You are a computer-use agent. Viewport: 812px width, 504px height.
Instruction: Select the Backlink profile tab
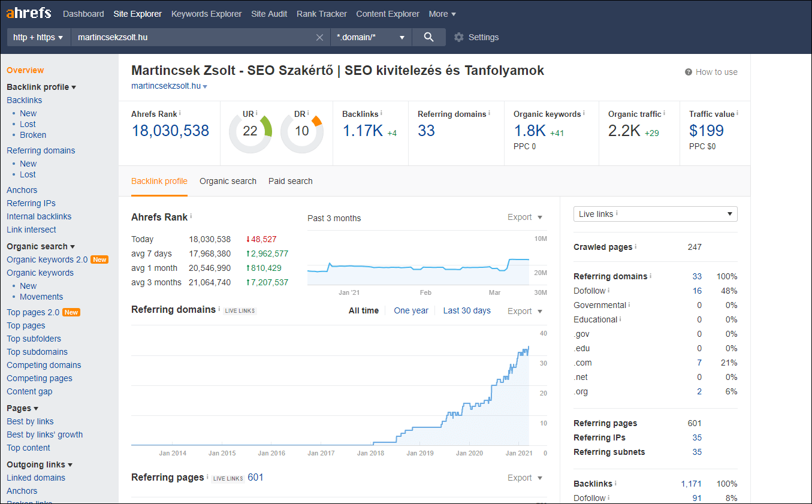tap(159, 181)
